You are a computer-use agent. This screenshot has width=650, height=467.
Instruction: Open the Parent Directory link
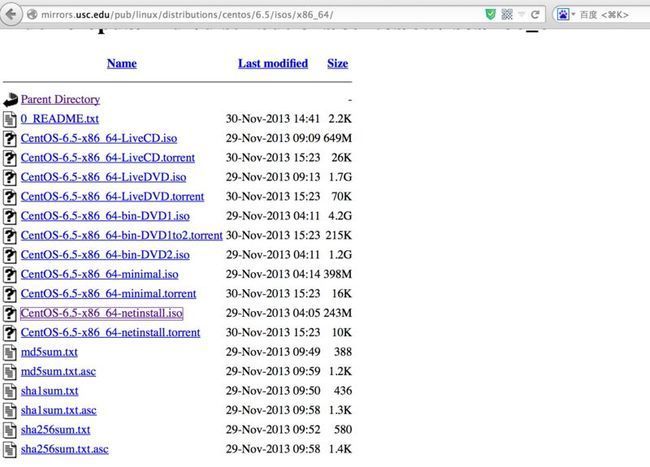[61, 99]
